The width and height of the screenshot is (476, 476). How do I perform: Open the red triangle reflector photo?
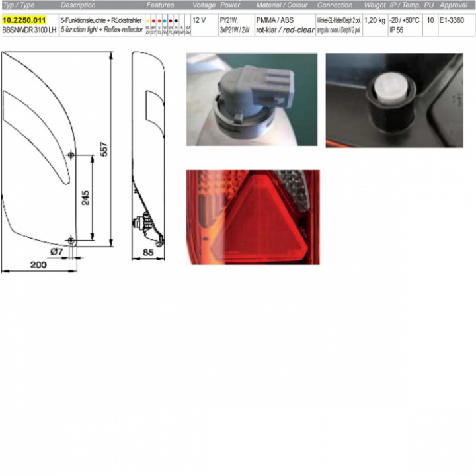[x=253, y=217]
